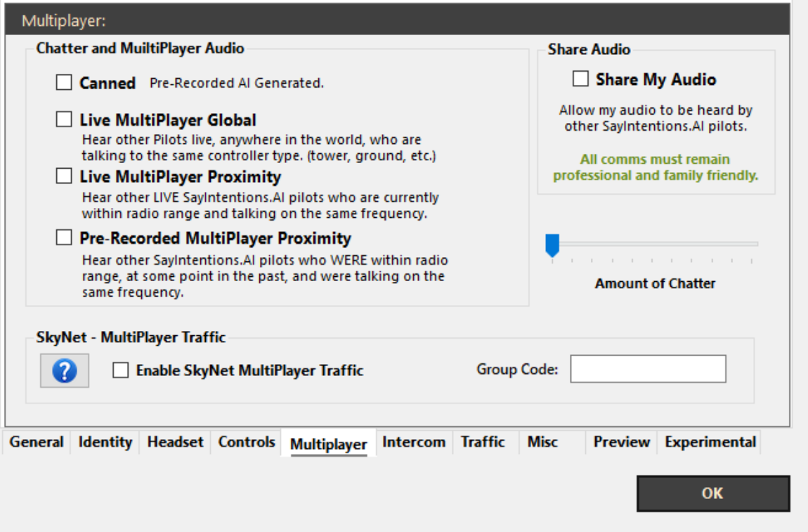Screen dimensions: 808x532
Task: Open the Experimental tab
Action: point(710,442)
